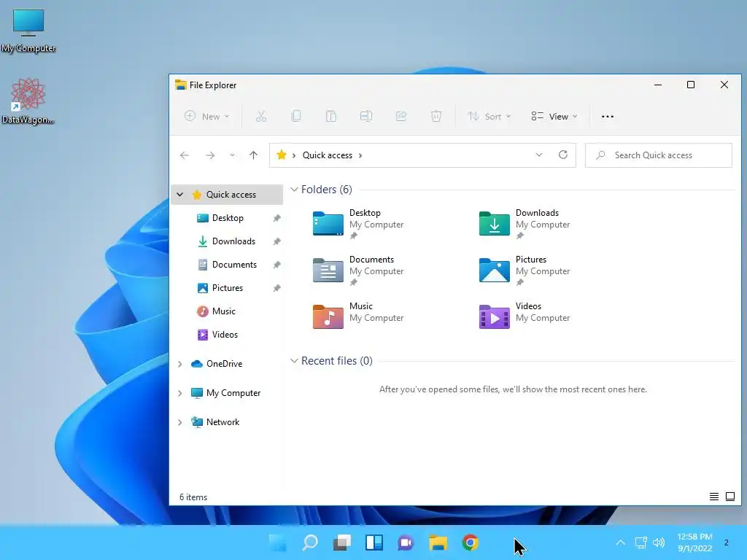Click chevron after Quick access in address bar

360,155
